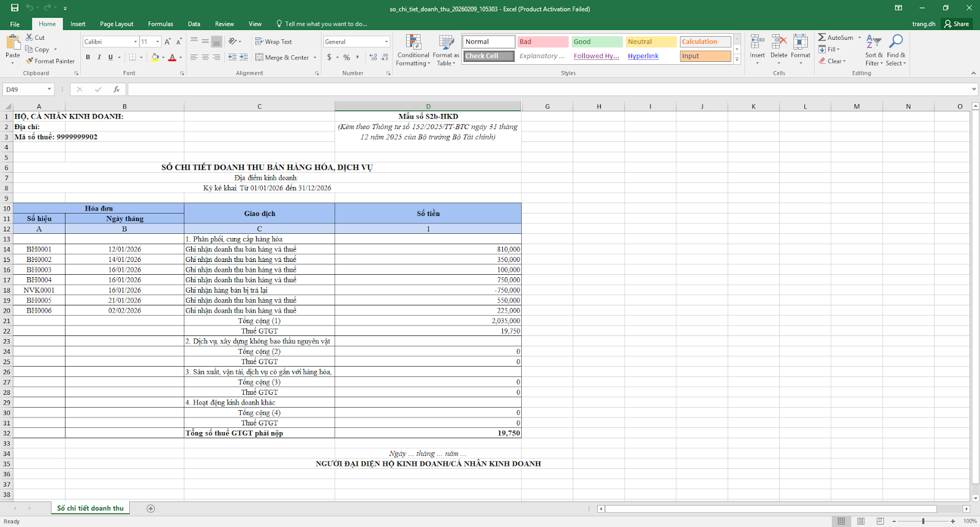980x527 pixels.
Task: Toggle Wrap Text for selected cell
Action: point(273,42)
